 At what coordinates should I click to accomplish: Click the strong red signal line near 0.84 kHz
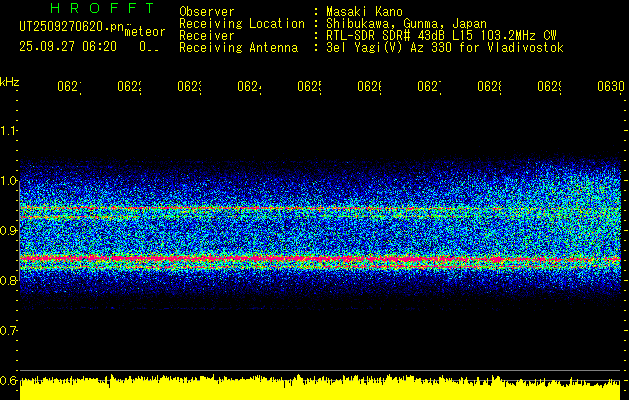[320, 259]
